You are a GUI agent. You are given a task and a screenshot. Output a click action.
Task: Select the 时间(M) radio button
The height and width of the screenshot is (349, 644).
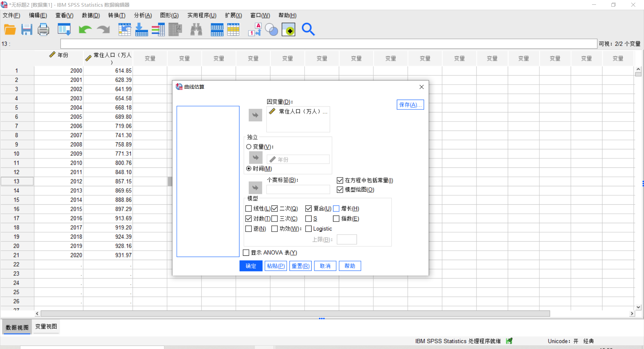(x=249, y=168)
